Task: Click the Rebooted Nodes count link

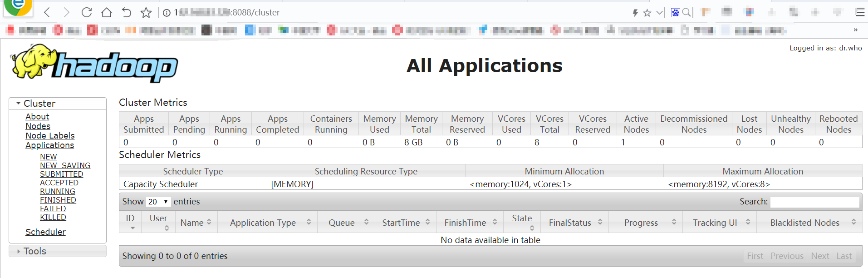Action: click(821, 142)
